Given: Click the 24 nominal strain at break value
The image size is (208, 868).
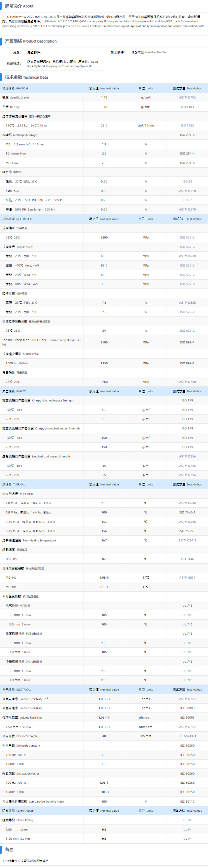Looking at the screenshot, I should (104, 331).
